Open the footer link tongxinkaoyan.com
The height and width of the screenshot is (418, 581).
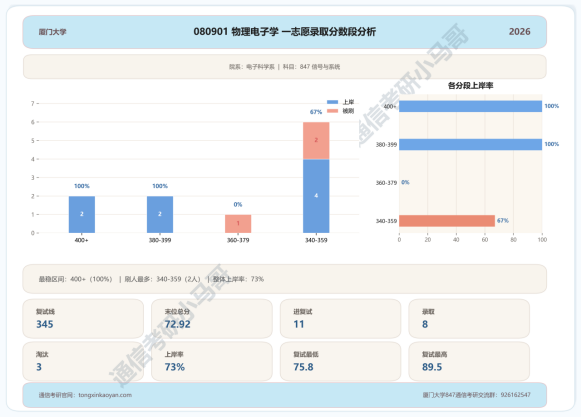[105, 395]
